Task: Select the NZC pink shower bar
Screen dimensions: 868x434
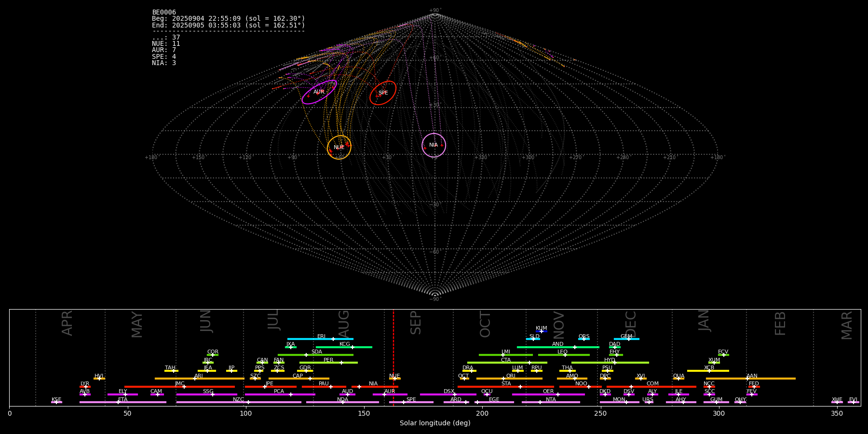Action: coord(239,402)
